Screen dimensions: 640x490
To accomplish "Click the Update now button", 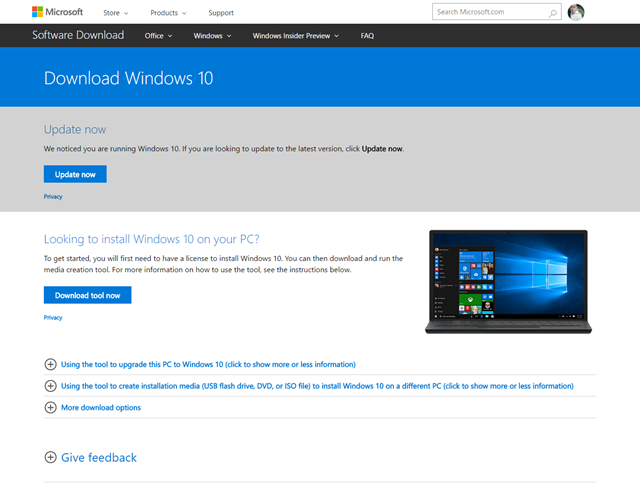I will click(75, 174).
